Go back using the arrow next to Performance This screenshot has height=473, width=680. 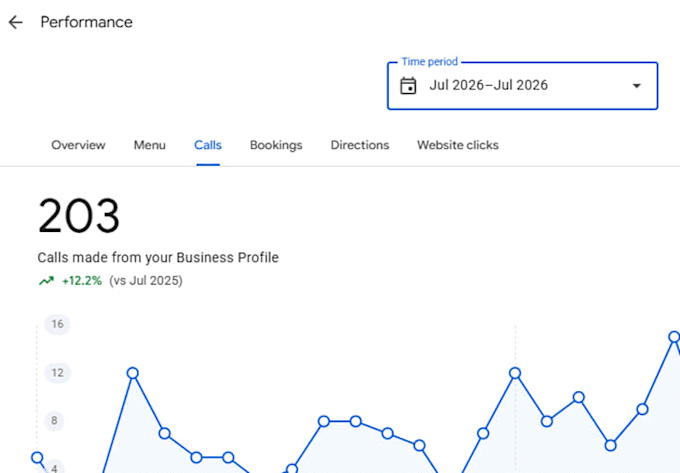point(16,22)
